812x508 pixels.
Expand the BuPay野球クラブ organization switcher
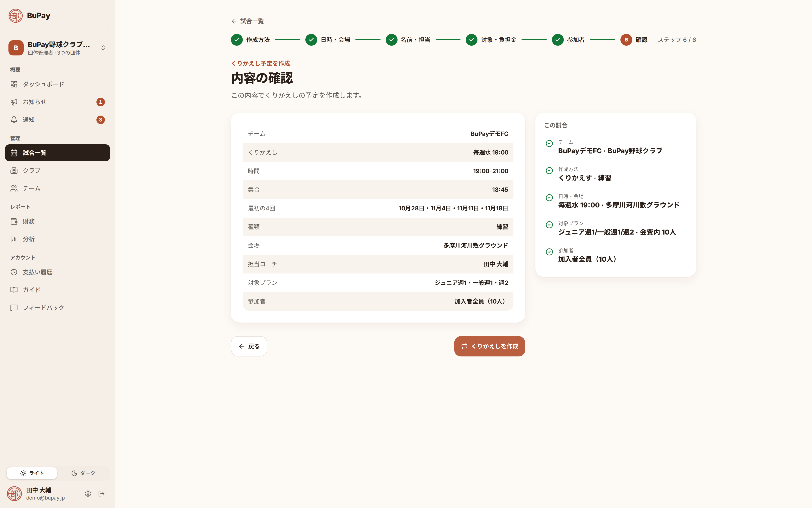click(x=57, y=48)
